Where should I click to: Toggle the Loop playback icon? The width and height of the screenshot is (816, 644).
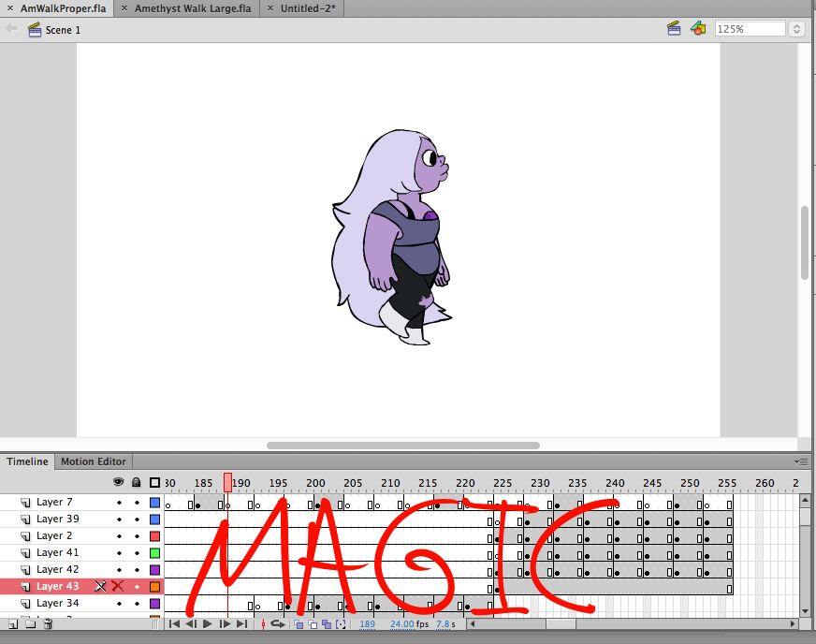pos(278,623)
